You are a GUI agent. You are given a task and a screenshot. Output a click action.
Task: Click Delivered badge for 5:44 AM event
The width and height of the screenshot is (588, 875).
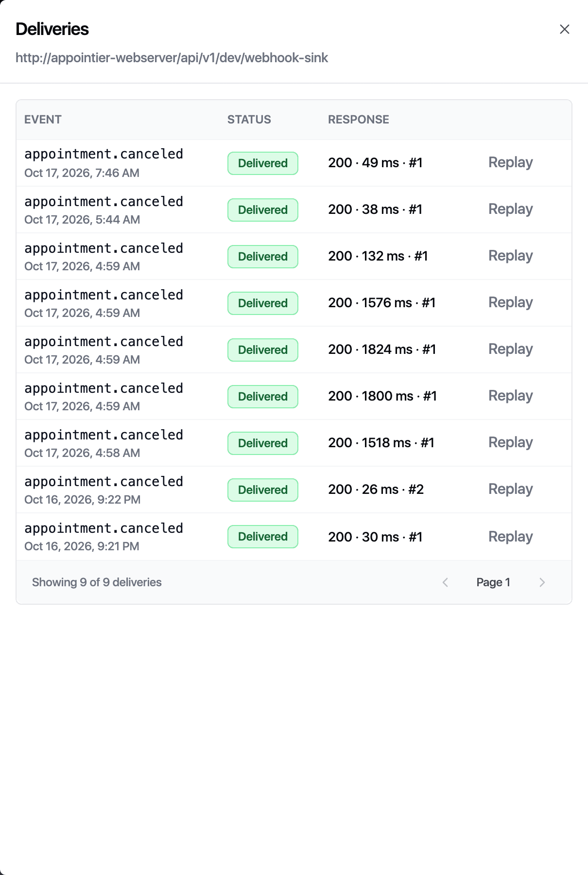[x=263, y=210]
